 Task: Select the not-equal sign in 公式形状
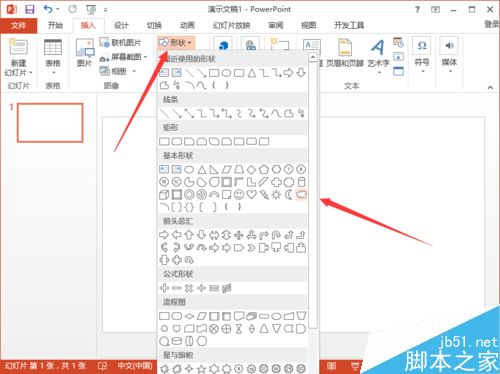point(227,288)
